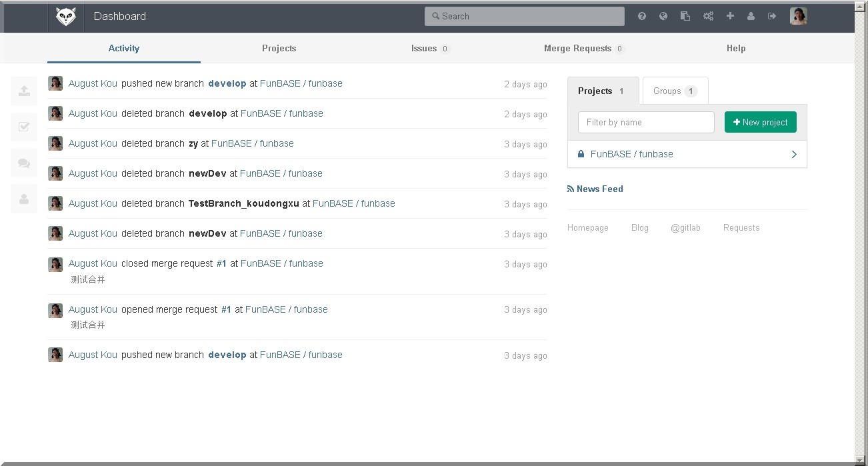
Task: Open the Help question mark icon
Action: [641, 17]
